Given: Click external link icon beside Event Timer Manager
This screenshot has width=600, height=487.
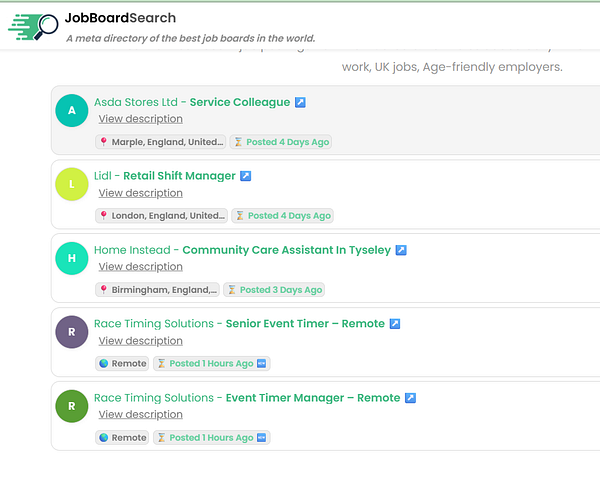Looking at the screenshot, I should pyautogui.click(x=411, y=398).
